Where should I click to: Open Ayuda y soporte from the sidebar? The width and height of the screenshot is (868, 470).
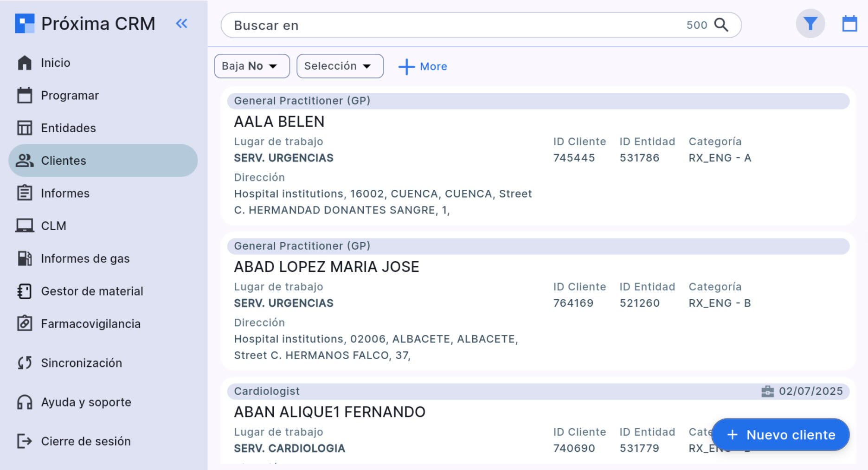86,402
